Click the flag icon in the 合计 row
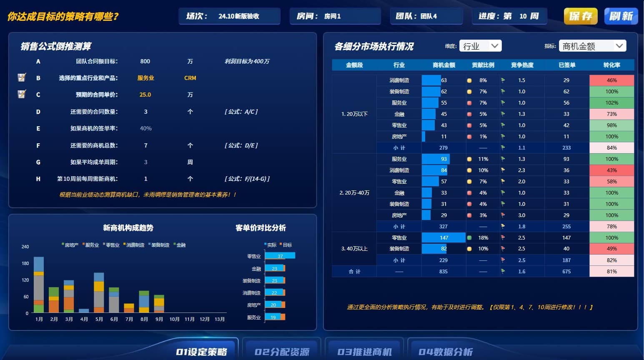 coord(503,271)
